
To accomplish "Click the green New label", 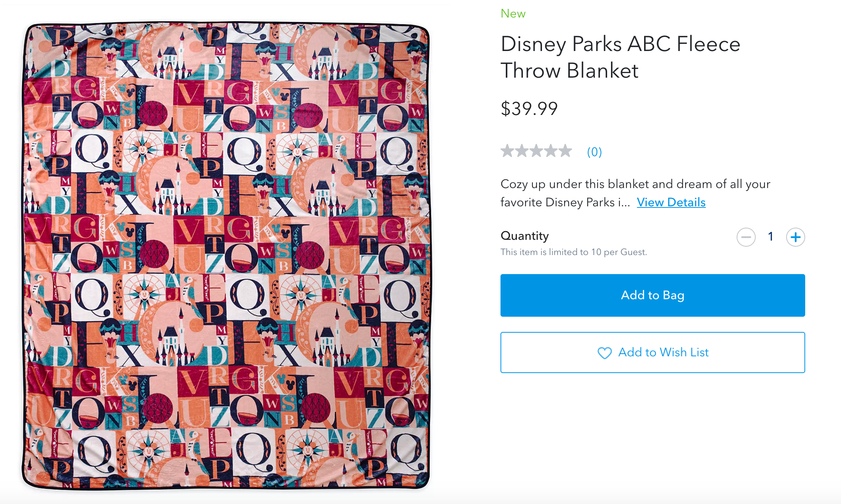I will click(x=513, y=14).
